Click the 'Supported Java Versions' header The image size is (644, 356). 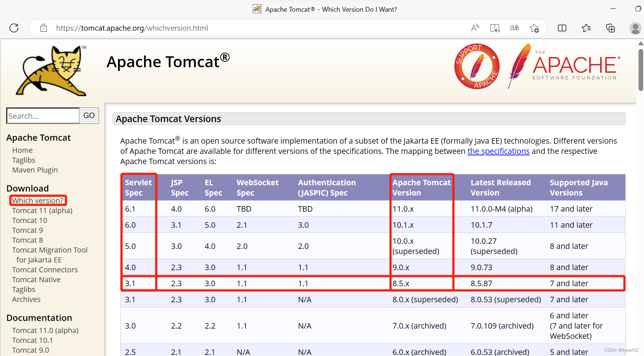tap(579, 188)
